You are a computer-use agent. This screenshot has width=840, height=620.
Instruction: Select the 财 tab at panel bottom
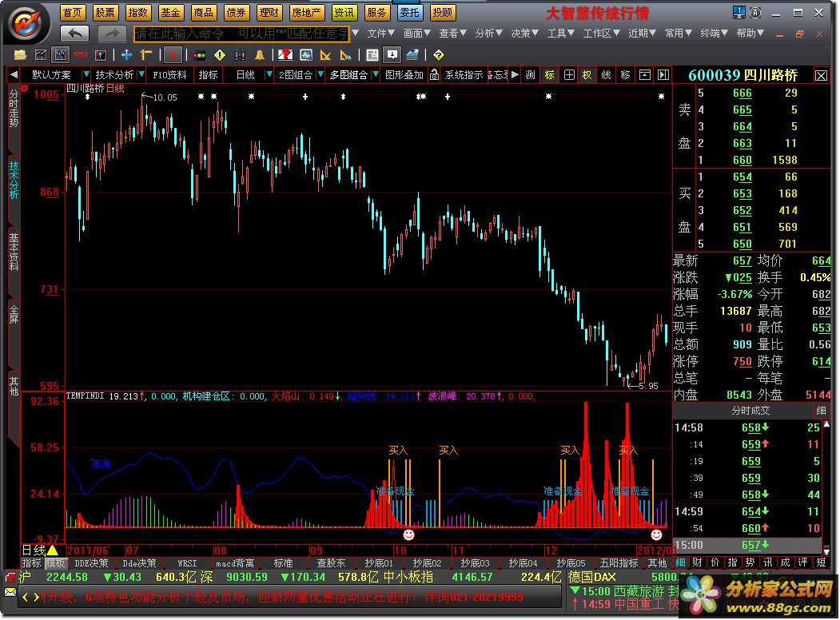[697, 562]
